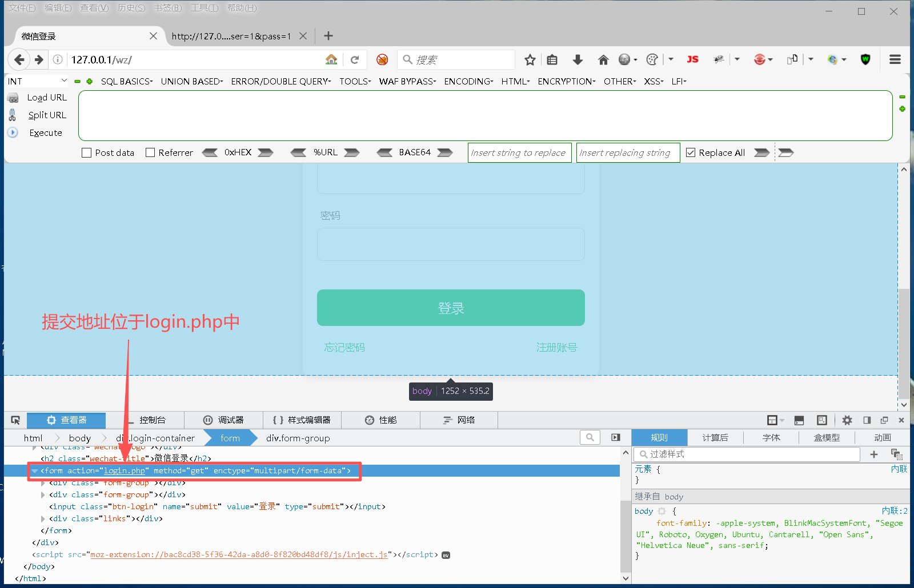Screen dimensions: 914x588
Task: Click the 0xHEX decode left arrow
Action: point(210,152)
